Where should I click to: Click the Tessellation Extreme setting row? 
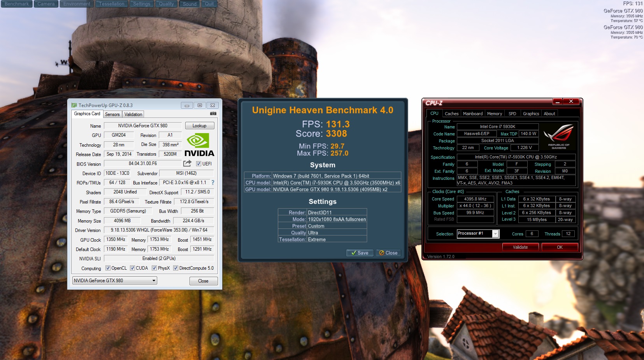point(323,239)
